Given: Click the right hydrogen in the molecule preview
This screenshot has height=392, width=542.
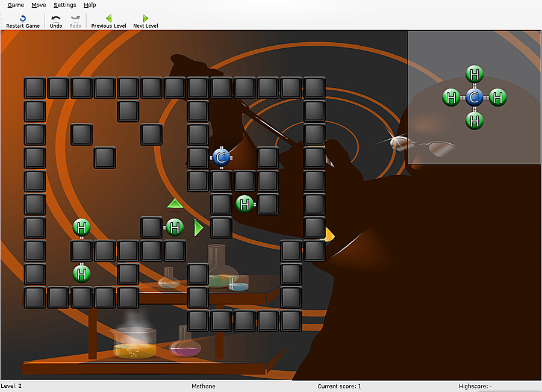Looking at the screenshot, I should pos(498,98).
